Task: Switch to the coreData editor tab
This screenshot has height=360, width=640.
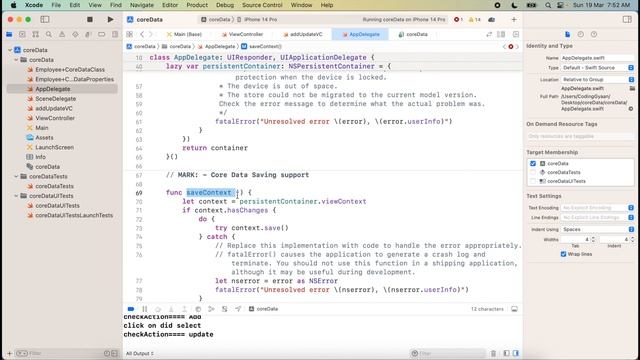Action: tap(413, 34)
